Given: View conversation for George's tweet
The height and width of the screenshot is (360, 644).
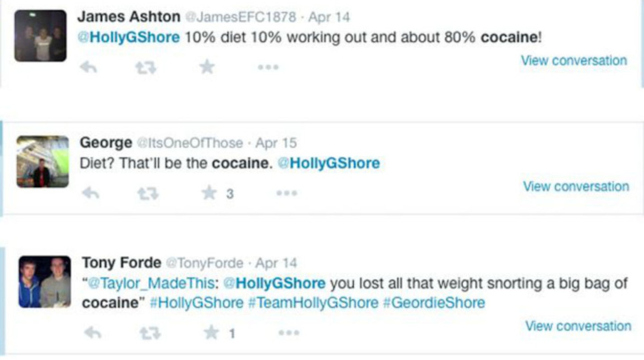Looking at the screenshot, I should (x=576, y=186).
